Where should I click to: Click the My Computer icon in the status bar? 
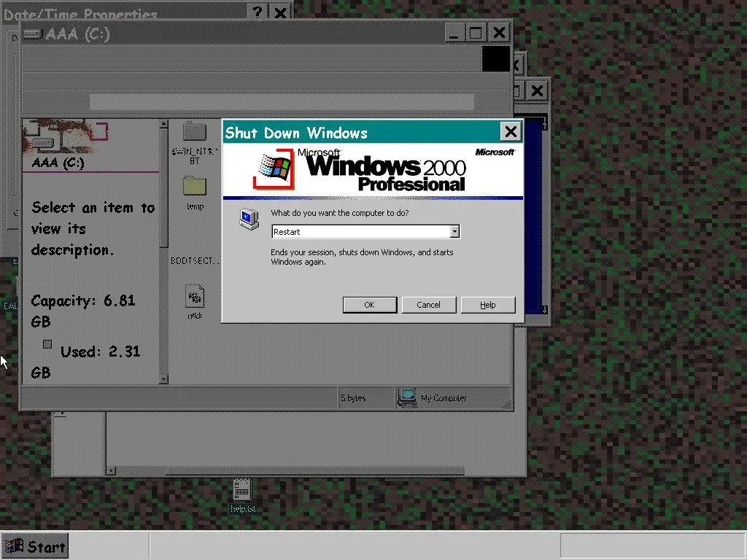pos(407,397)
